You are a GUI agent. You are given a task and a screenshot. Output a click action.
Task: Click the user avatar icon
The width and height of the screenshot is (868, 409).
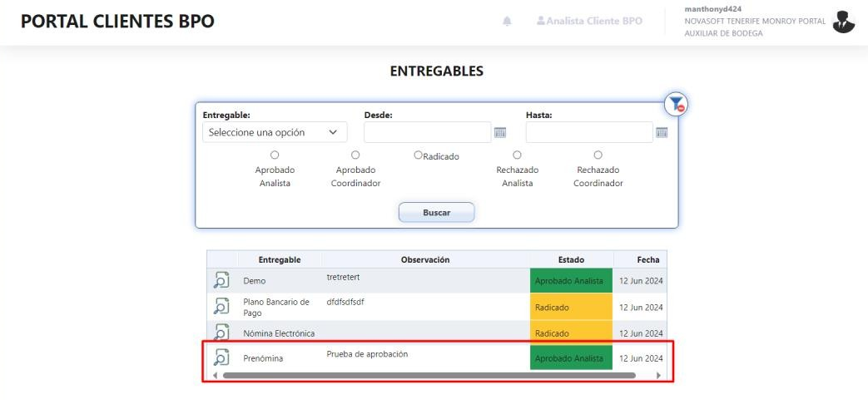(x=844, y=22)
